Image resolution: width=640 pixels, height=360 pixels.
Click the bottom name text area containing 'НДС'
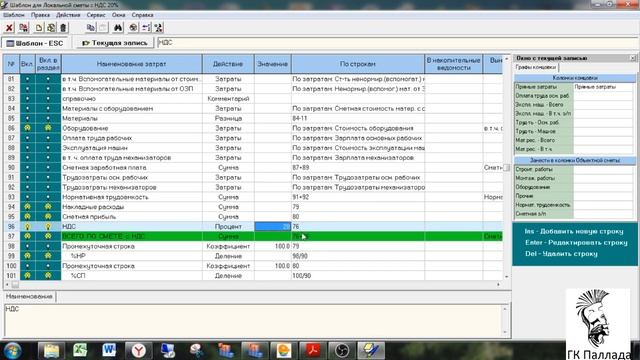pyautogui.click(x=254, y=320)
